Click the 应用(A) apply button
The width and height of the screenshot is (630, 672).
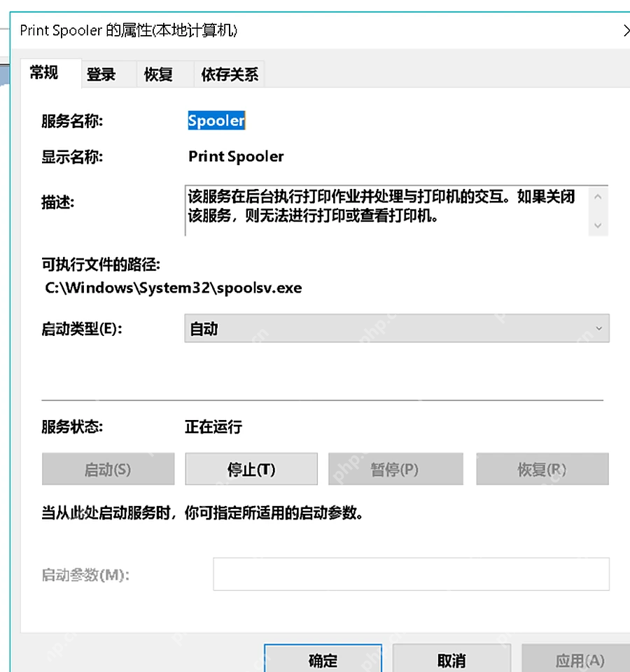(576, 659)
